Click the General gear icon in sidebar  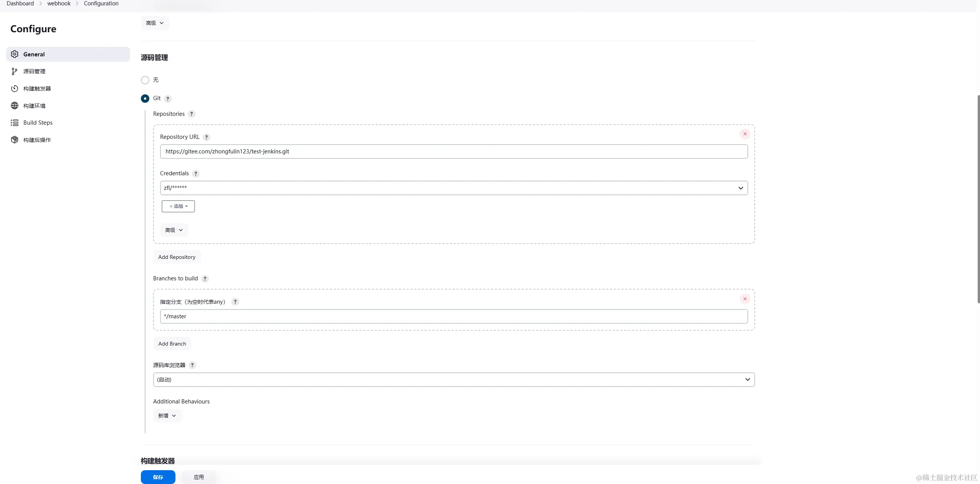coord(15,54)
